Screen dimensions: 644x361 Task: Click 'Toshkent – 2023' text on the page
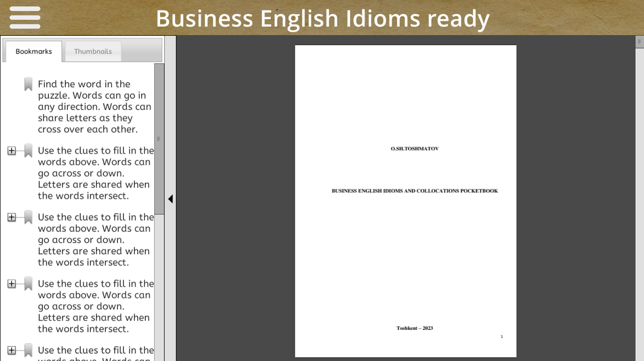coord(415,328)
